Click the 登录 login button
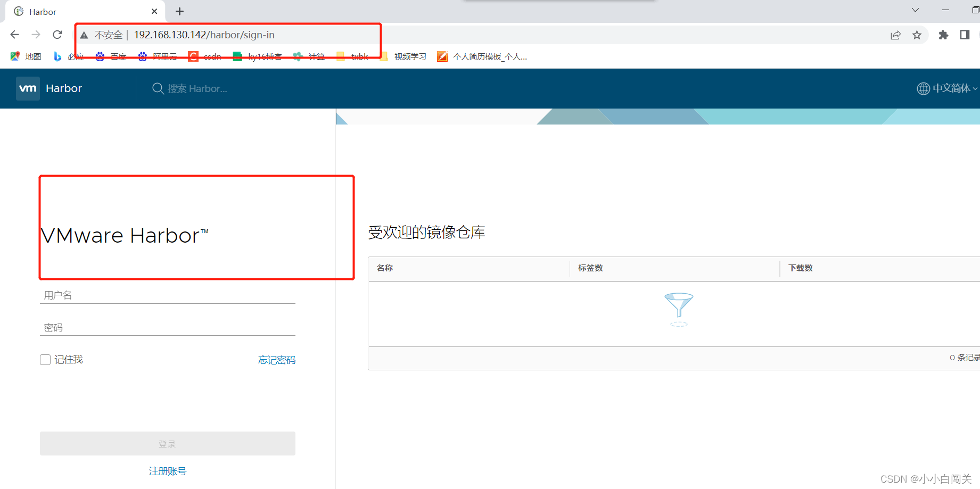This screenshot has height=489, width=980. pos(168,443)
